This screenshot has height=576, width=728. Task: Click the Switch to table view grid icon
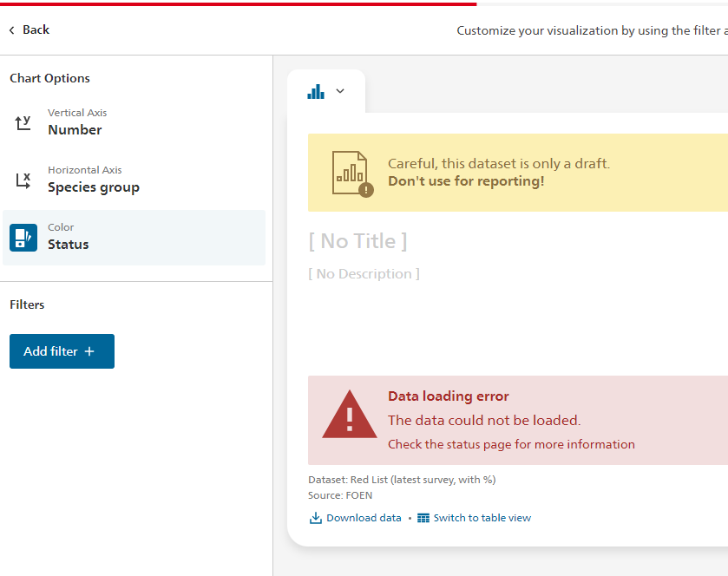click(x=423, y=517)
